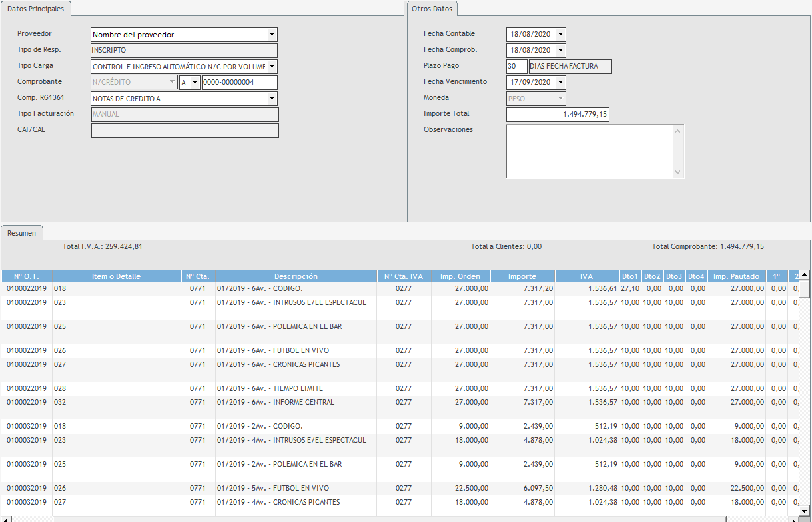Click the grid's vertical scrollbar up arrow

click(805, 275)
